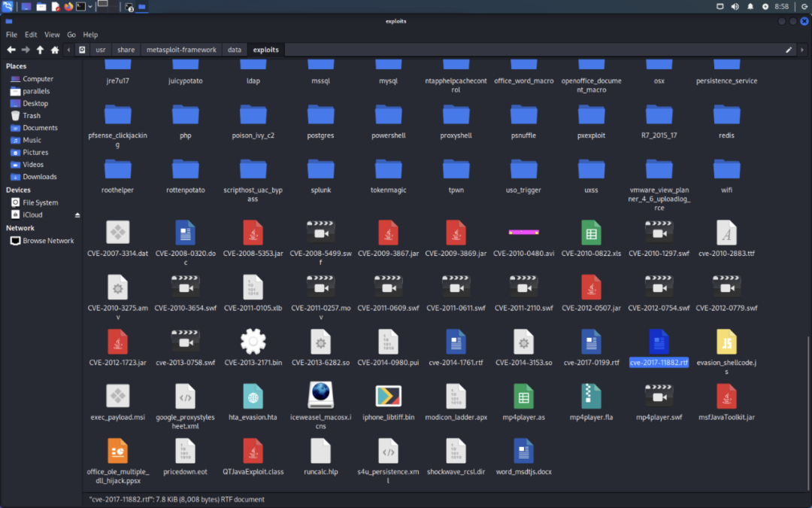The width and height of the screenshot is (812, 508).
Task: Jump to data in path bar
Action: point(235,50)
